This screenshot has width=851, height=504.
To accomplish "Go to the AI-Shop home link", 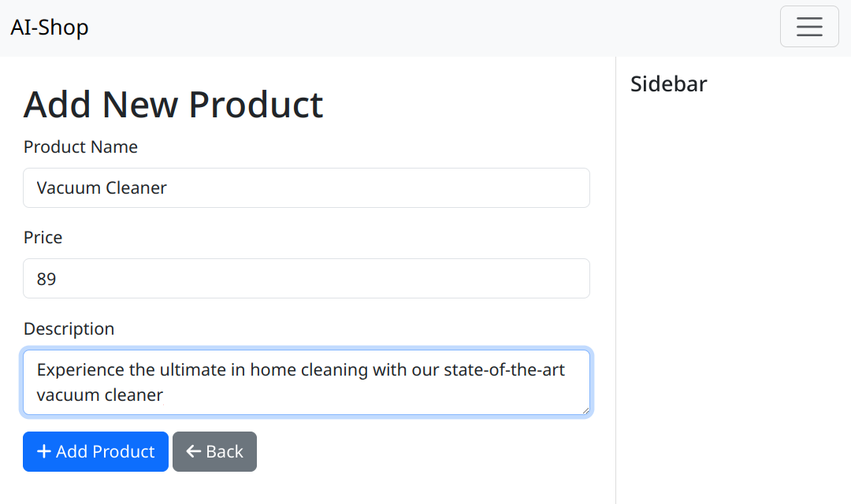I will [x=50, y=27].
